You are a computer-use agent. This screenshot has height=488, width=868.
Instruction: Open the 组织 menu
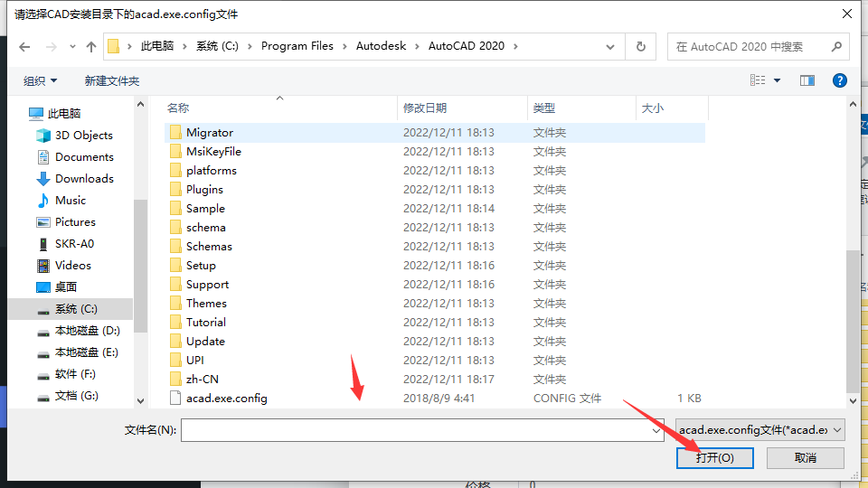[x=41, y=81]
